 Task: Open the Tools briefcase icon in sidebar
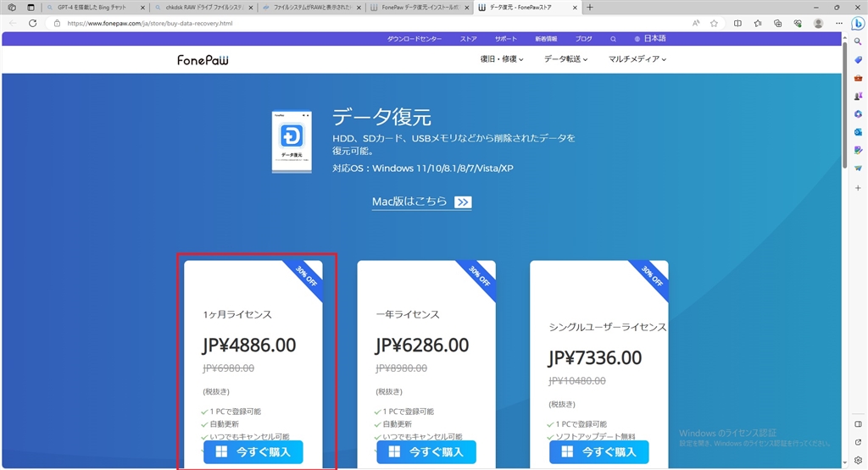(x=858, y=78)
